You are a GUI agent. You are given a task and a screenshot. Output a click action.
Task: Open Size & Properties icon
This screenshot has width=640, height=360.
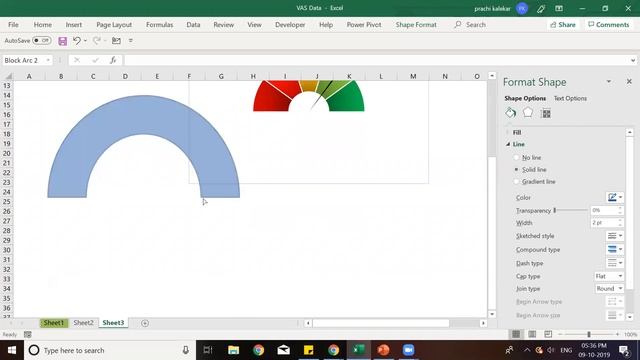[x=546, y=113]
